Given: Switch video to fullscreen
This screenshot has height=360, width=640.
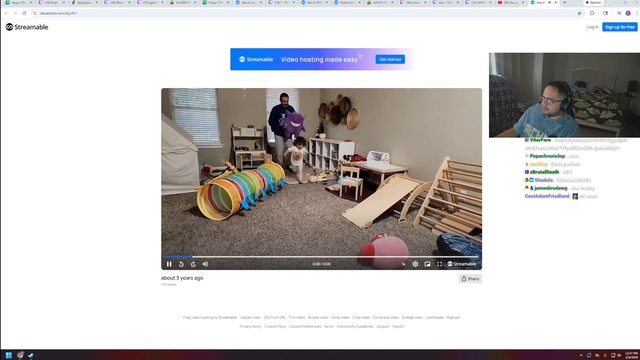Looking at the screenshot, I should tap(440, 264).
